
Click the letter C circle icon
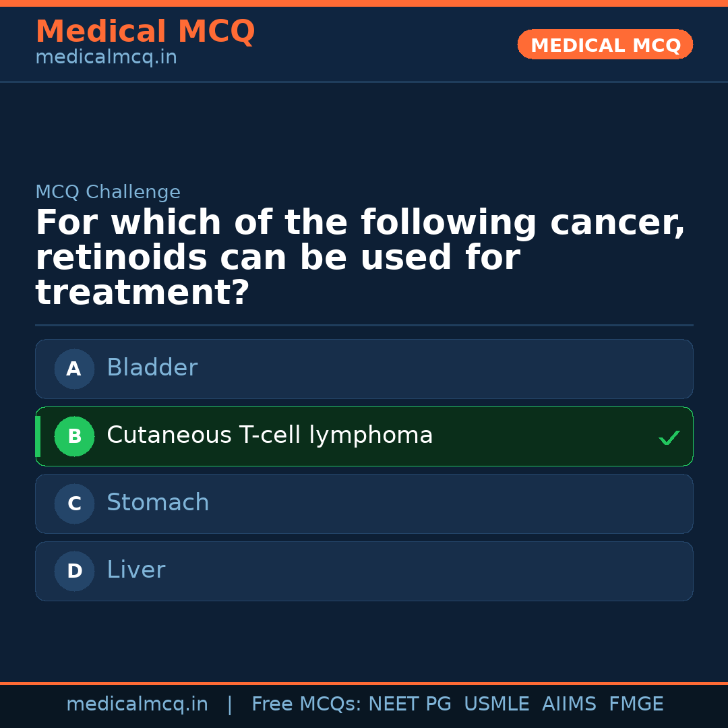pyautogui.click(x=74, y=504)
